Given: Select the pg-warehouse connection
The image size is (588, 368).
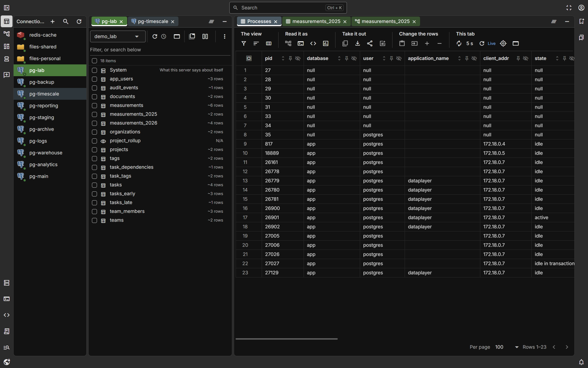Looking at the screenshot, I should tap(50, 153).
